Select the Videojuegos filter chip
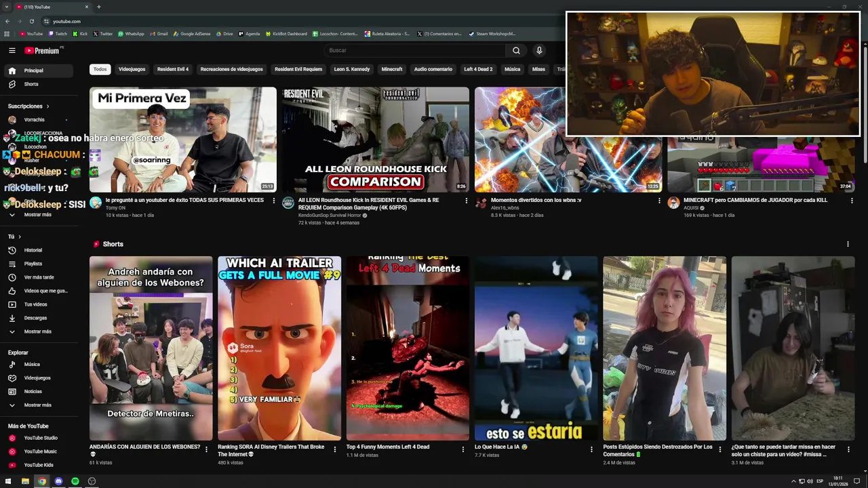This screenshot has height=488, width=868. pyautogui.click(x=132, y=69)
